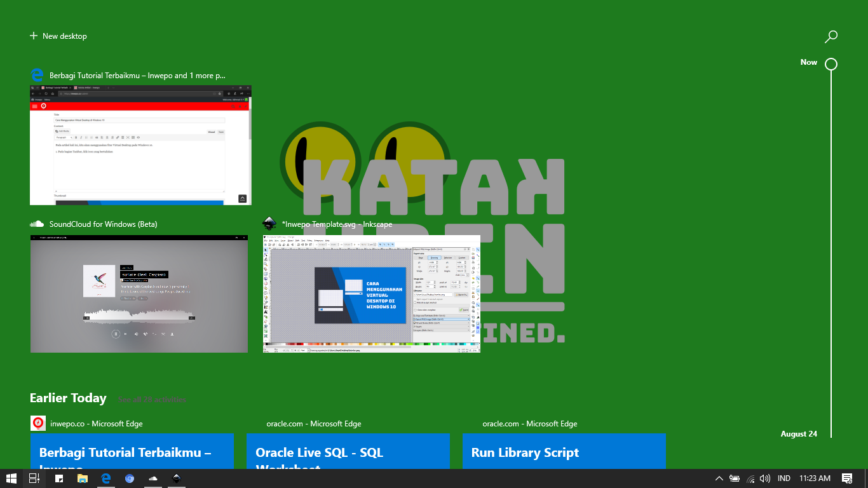
Task: Show hidden system tray icons
Action: [719, 478]
